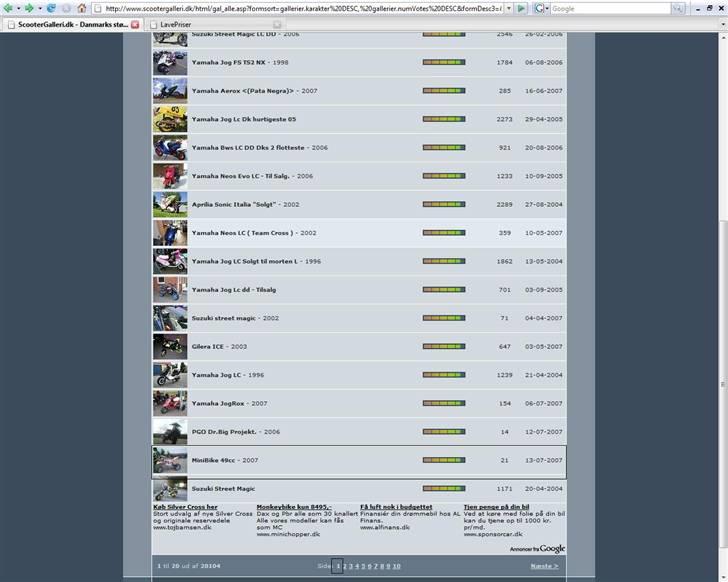
Task: Go to page 10 in pagination
Action: (396, 566)
